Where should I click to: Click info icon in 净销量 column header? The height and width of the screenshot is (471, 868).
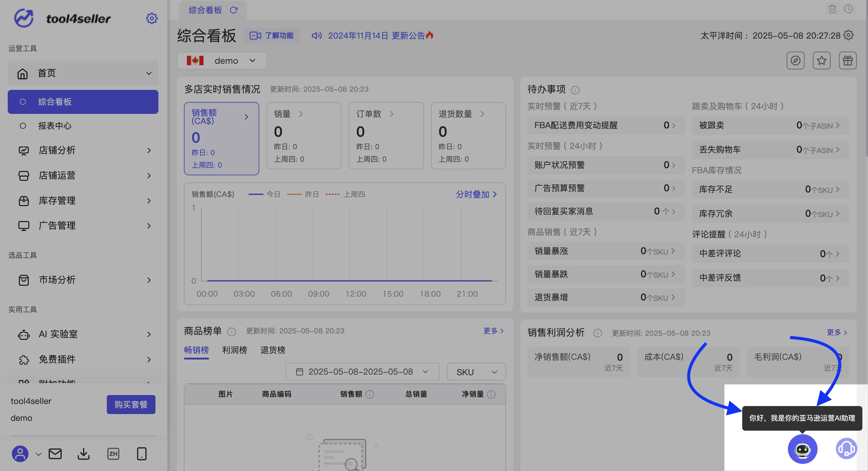pyautogui.click(x=491, y=394)
